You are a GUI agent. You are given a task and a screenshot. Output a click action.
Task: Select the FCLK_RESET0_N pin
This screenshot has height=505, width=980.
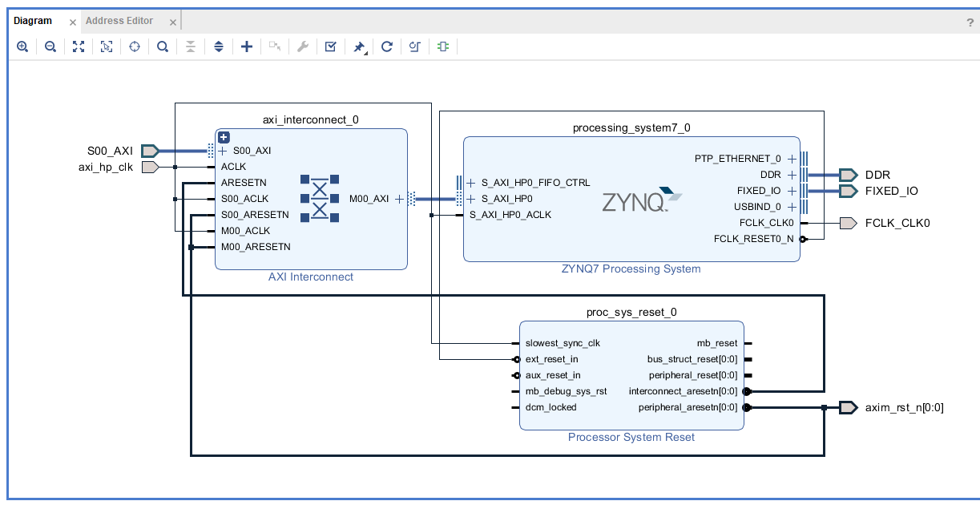[x=754, y=239]
